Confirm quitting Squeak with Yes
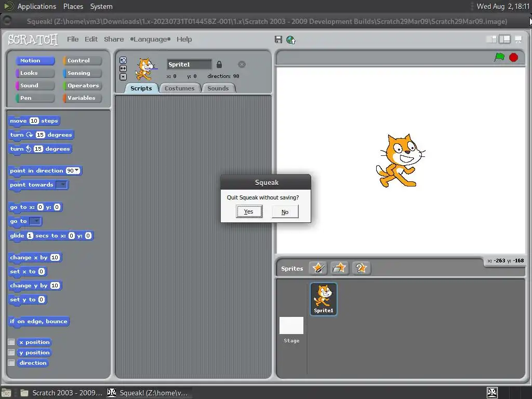Screen dimensions: 532x399 pos(249,212)
